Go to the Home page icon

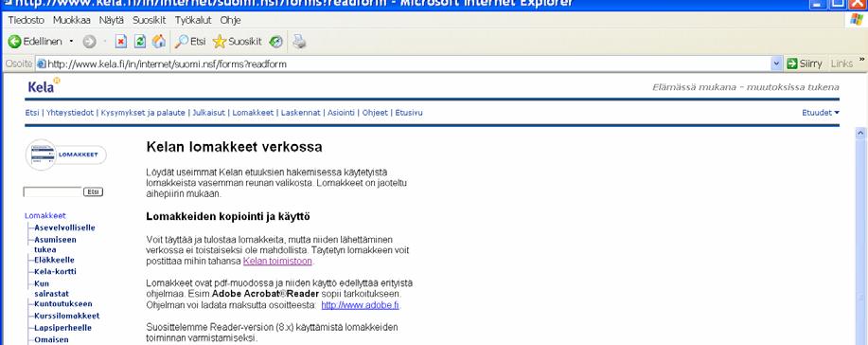click(x=159, y=42)
